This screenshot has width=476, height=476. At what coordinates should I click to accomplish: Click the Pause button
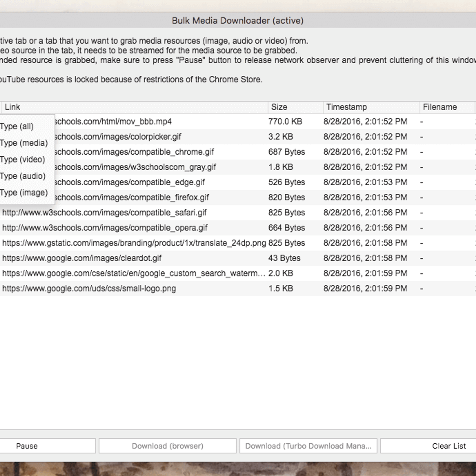[x=48, y=446]
